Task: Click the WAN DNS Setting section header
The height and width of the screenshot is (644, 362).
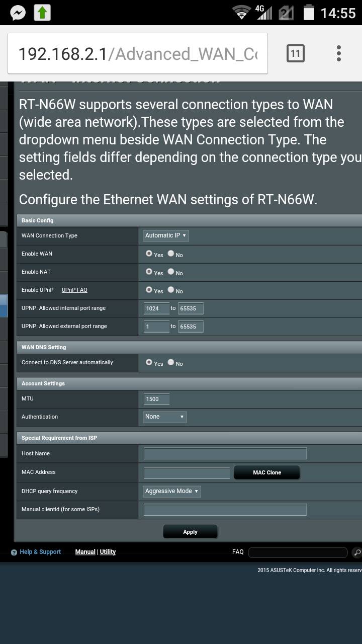Action: tap(189, 347)
